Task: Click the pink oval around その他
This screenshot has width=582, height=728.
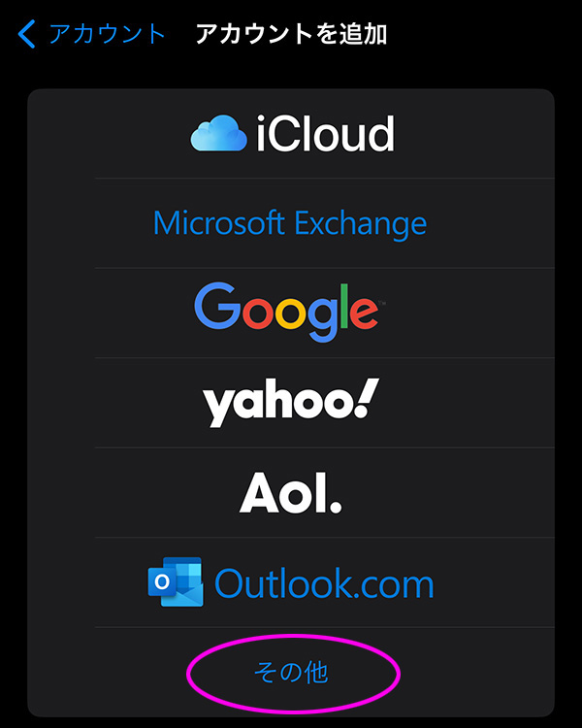Action: tap(293, 674)
